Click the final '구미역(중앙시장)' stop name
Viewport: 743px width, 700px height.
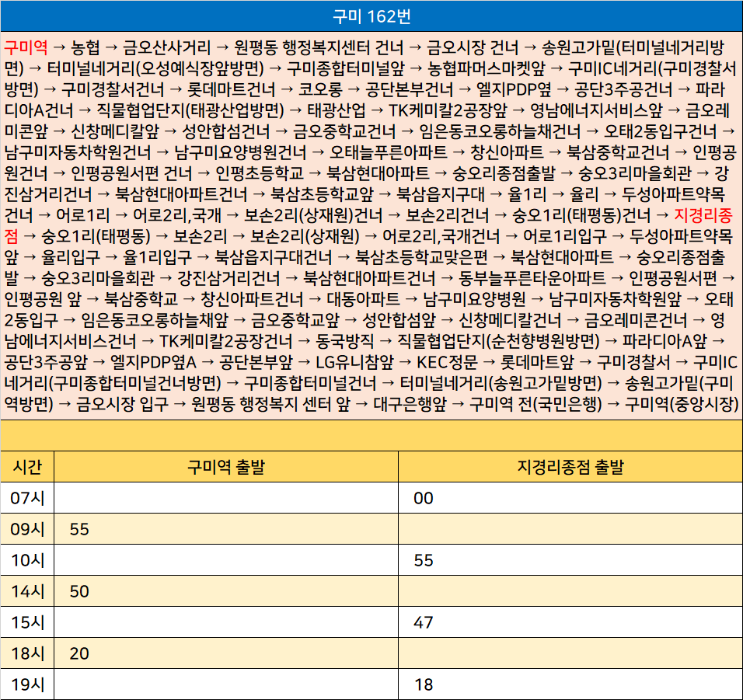click(682, 403)
